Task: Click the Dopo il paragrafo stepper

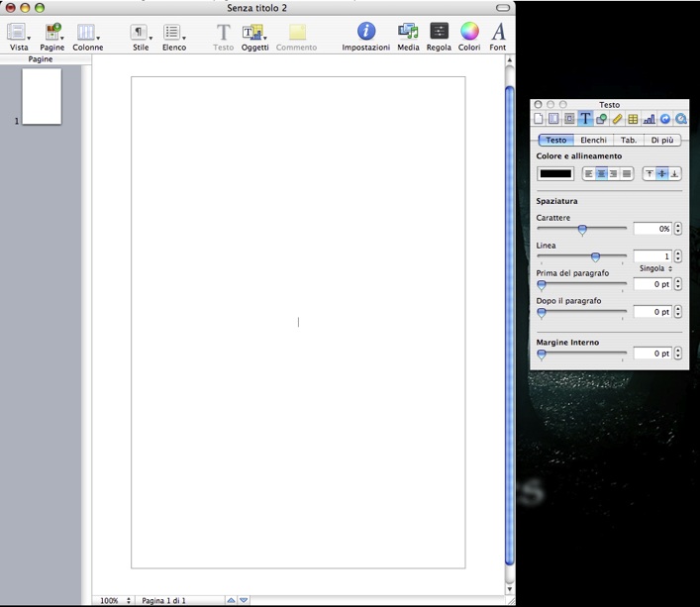Action: (678, 312)
